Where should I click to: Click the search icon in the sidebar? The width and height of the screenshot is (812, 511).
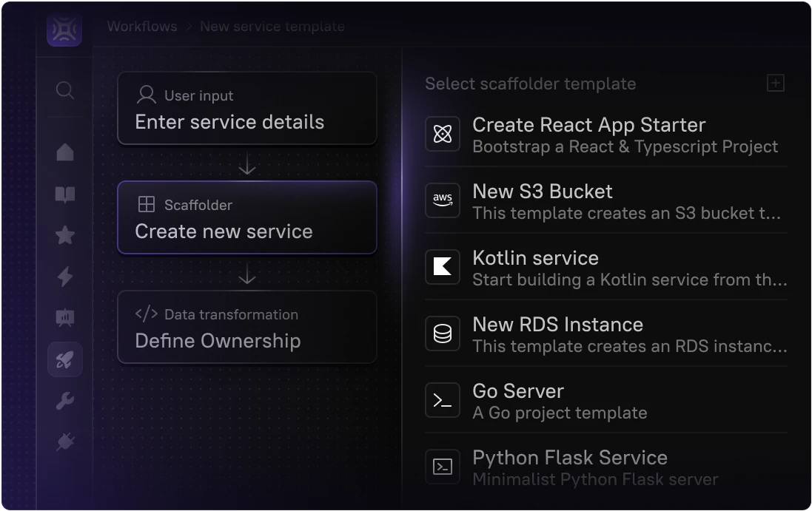tap(65, 90)
